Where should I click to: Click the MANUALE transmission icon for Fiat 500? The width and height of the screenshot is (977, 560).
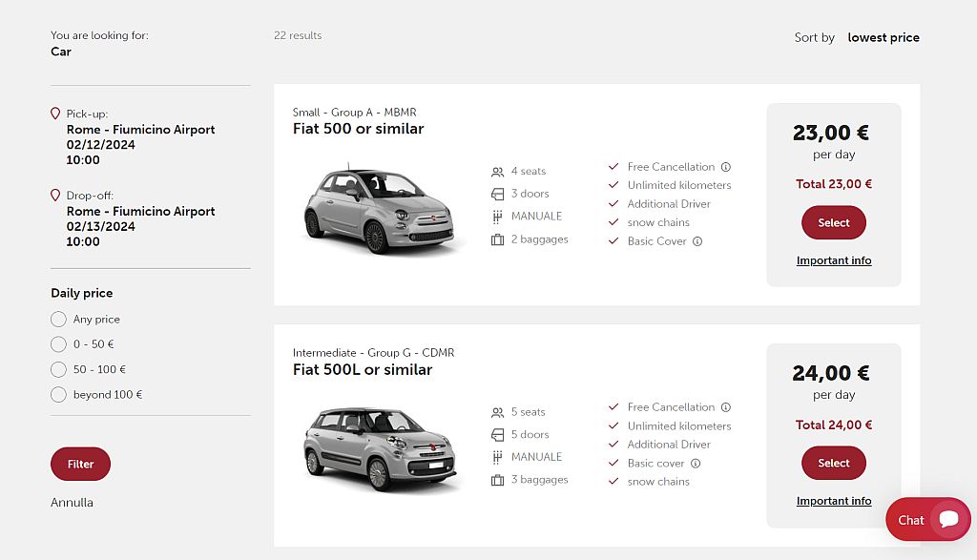click(x=497, y=216)
